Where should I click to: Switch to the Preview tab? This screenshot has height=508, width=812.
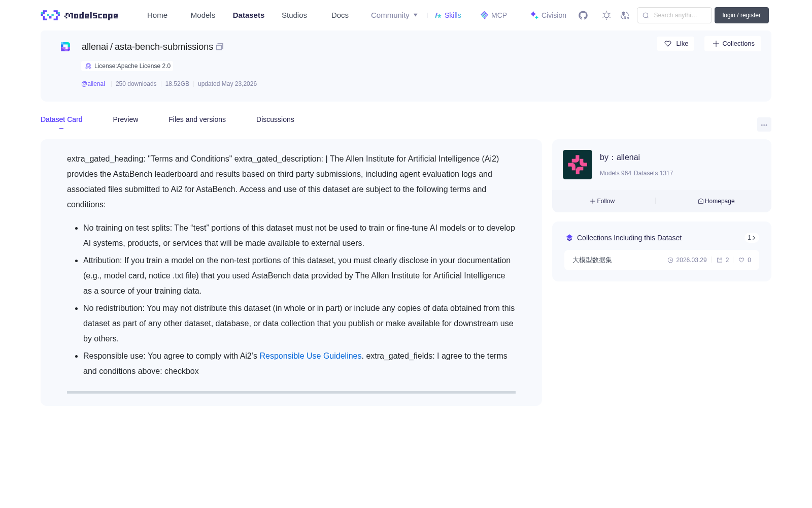point(125,119)
